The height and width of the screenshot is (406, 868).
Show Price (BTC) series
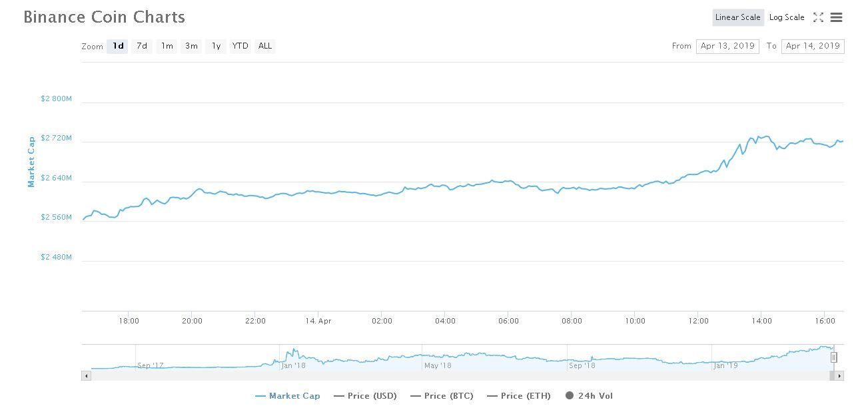point(442,396)
